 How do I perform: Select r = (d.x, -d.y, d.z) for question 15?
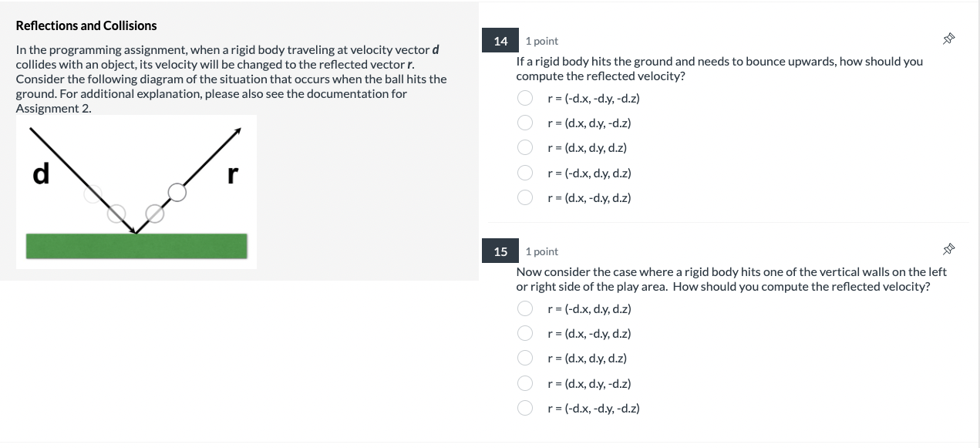tap(525, 333)
